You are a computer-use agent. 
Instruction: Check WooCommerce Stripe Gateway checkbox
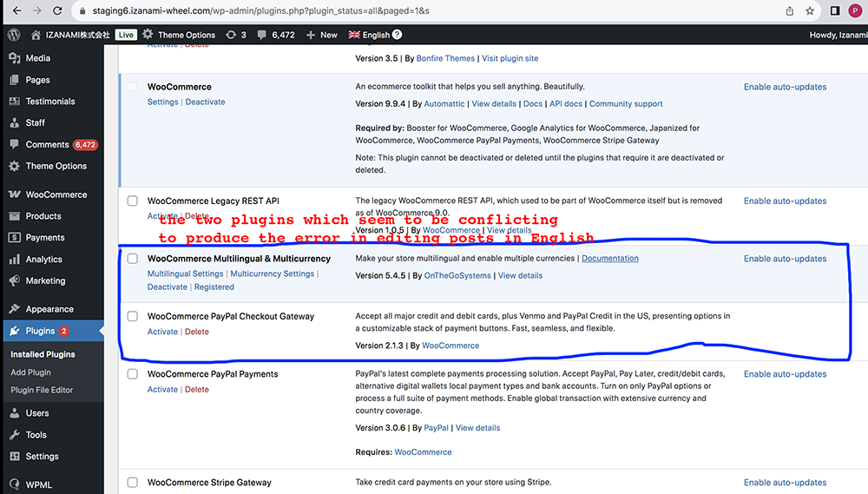132,483
